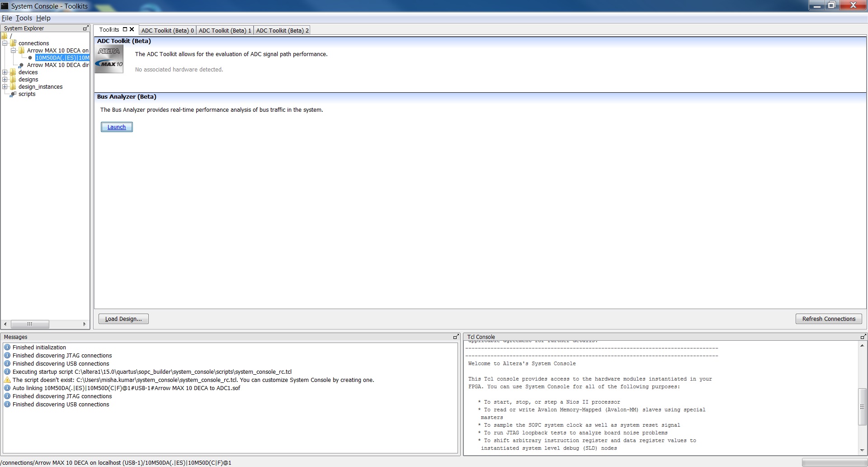The image size is (868, 467).
Task: Undock the Messages panel
Action: (x=456, y=337)
